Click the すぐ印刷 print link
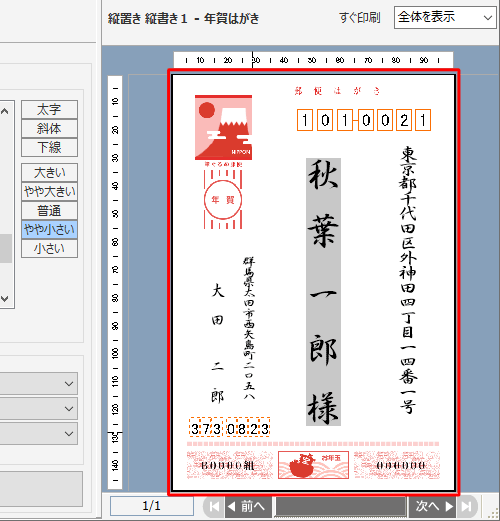The image size is (500, 521). [360, 17]
